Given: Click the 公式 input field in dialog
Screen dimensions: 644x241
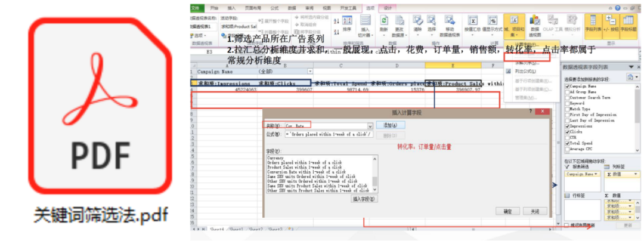Looking at the screenshot, I should (330, 134).
